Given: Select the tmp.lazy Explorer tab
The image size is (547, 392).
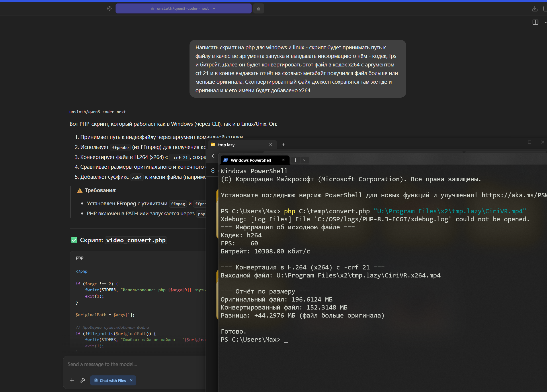Looking at the screenshot, I should tap(243, 145).
